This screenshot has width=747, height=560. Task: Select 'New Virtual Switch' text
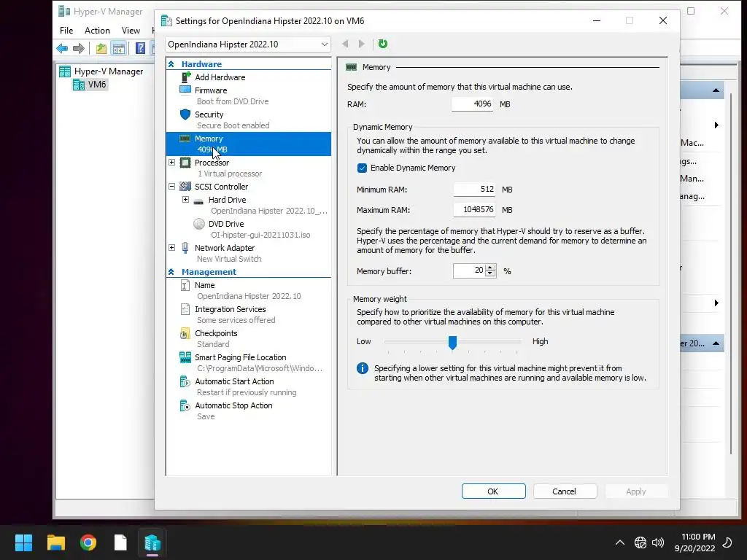229,259
